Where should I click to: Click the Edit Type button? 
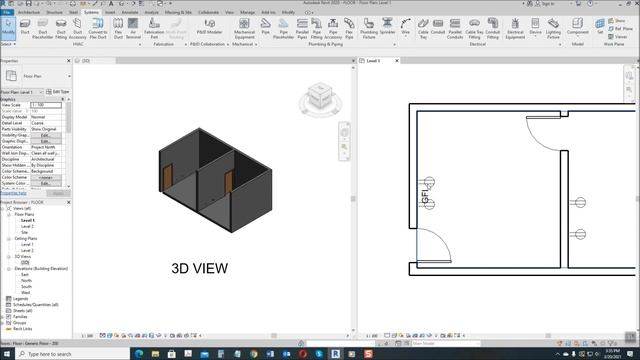[58, 92]
